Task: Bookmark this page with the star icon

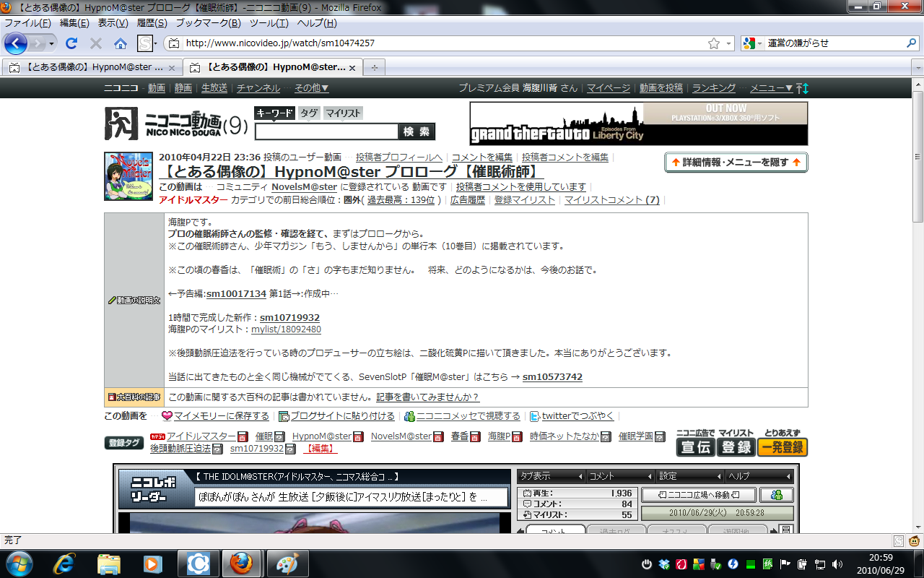Action: pyautogui.click(x=713, y=43)
